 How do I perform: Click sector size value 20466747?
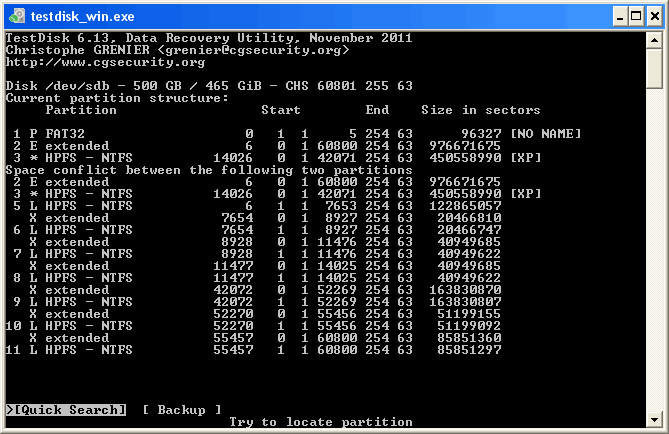point(469,230)
